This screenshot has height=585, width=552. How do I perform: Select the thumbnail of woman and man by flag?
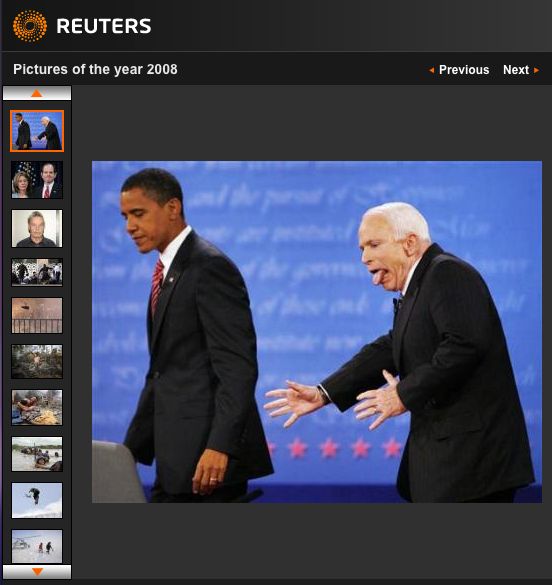[x=37, y=180]
